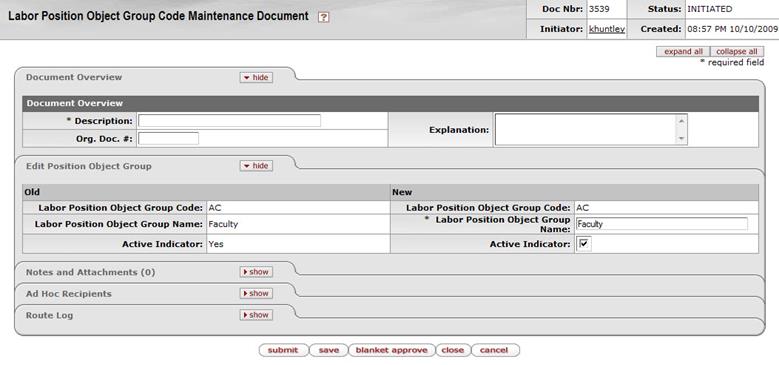This screenshot has width=779, height=365.
Task: Select the Old group name Faculty text
Action: (223, 224)
